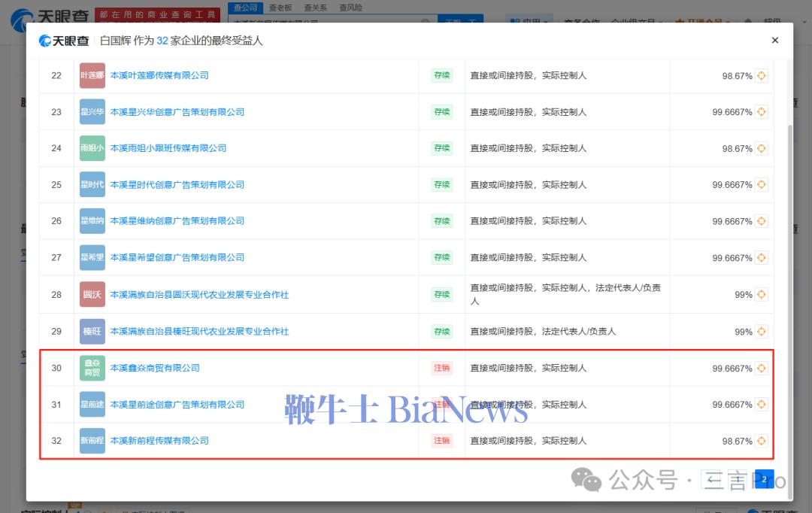Screen dimensions: 812x513
Task: Click the 星维纳 company logo icon
Action: coord(92,221)
